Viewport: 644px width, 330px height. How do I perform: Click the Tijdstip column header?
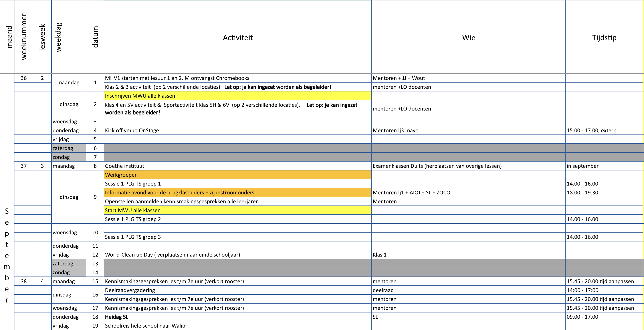604,38
